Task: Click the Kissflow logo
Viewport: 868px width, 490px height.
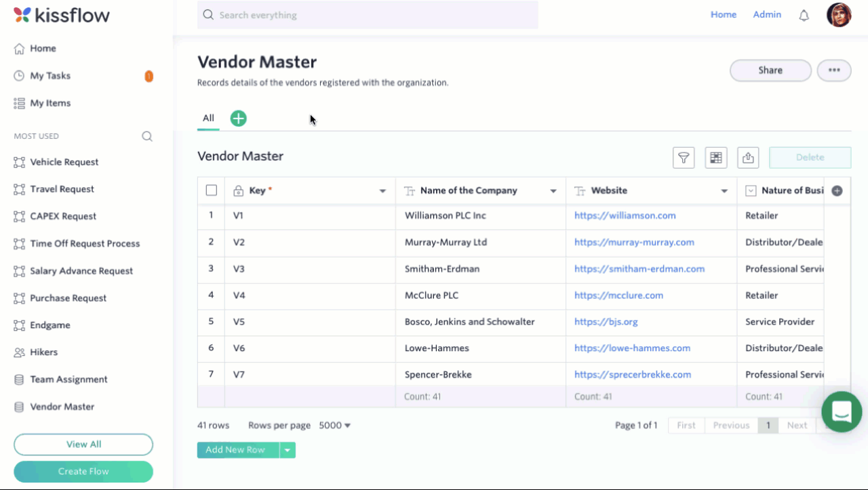Action: [62, 15]
